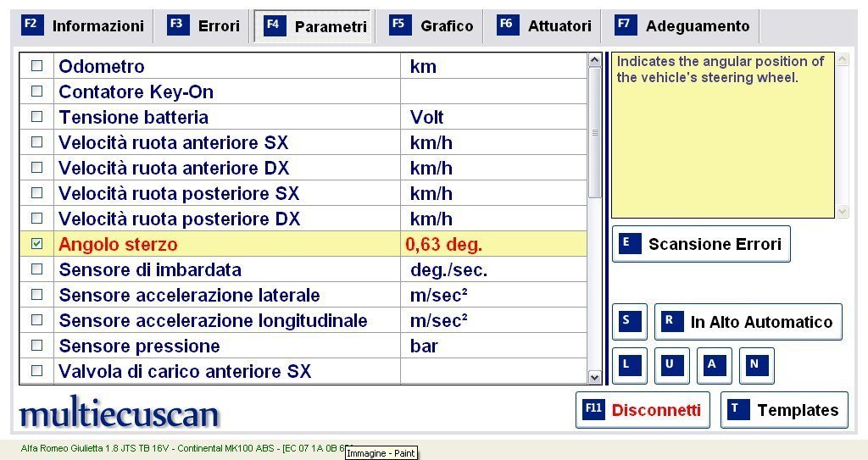
Task: Enable Valvola di carico anteriore SX checkbox
Action: pyautogui.click(x=37, y=371)
